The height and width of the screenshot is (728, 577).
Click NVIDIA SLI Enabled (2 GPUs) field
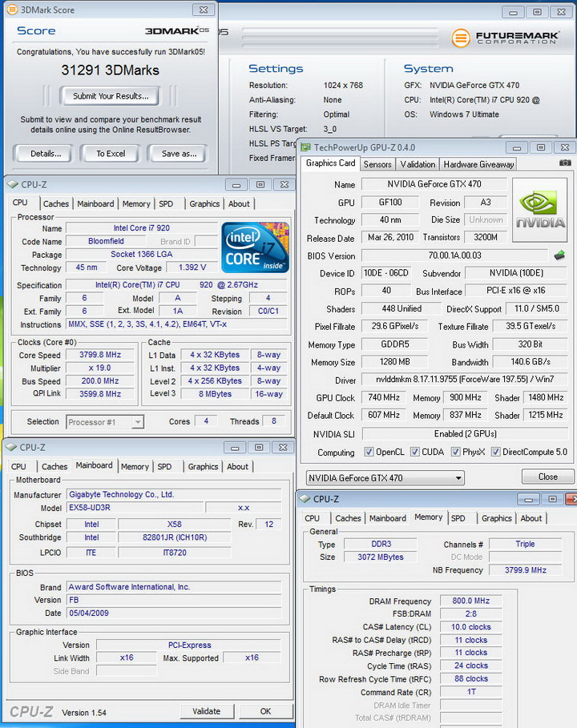pos(465,433)
